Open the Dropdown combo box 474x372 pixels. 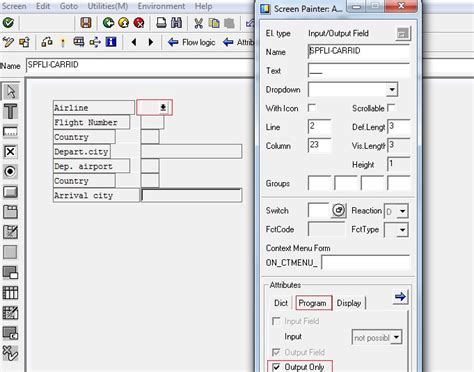pyautogui.click(x=392, y=90)
